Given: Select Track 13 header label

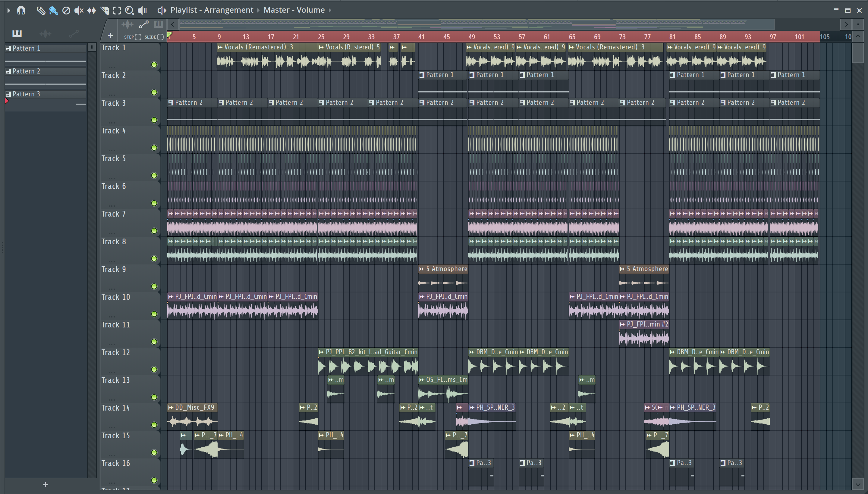Looking at the screenshot, I should 116,380.
